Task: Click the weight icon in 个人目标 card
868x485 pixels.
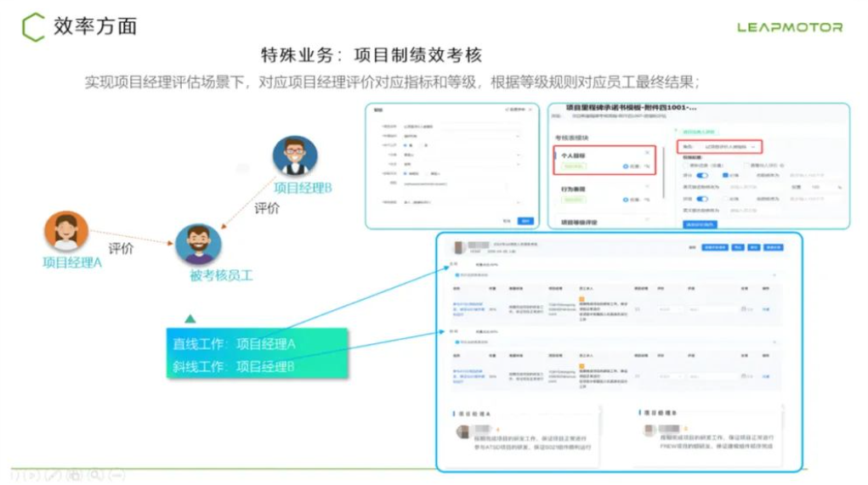Action: [626, 166]
